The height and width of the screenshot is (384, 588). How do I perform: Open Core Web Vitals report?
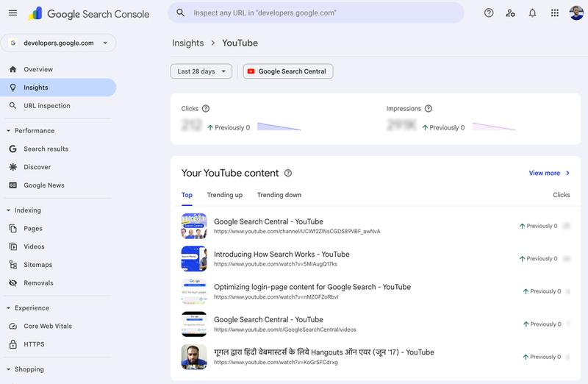(58, 326)
